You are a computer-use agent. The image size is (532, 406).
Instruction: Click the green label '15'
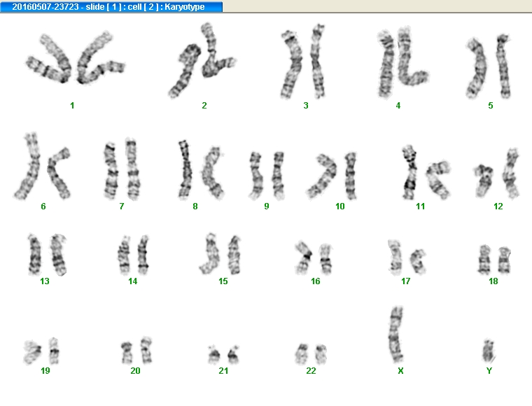click(x=223, y=281)
